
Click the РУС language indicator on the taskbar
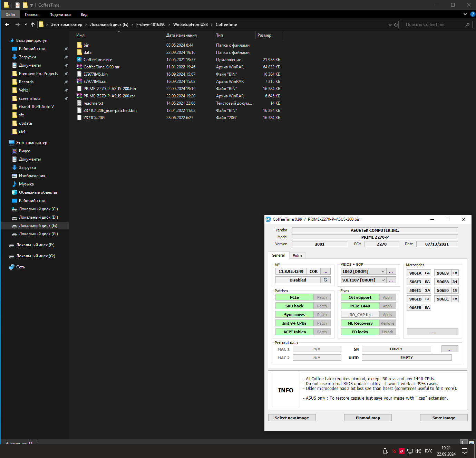pyautogui.click(x=429, y=451)
